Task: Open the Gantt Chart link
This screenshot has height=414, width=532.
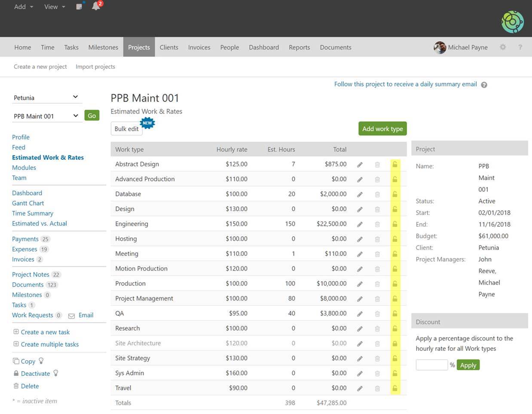Action: click(x=28, y=203)
